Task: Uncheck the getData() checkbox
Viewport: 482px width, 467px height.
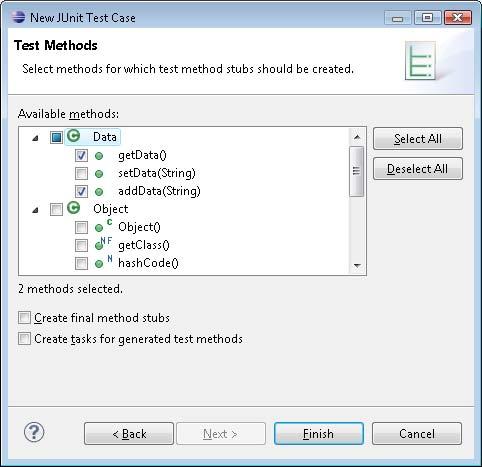Action: coord(81,155)
